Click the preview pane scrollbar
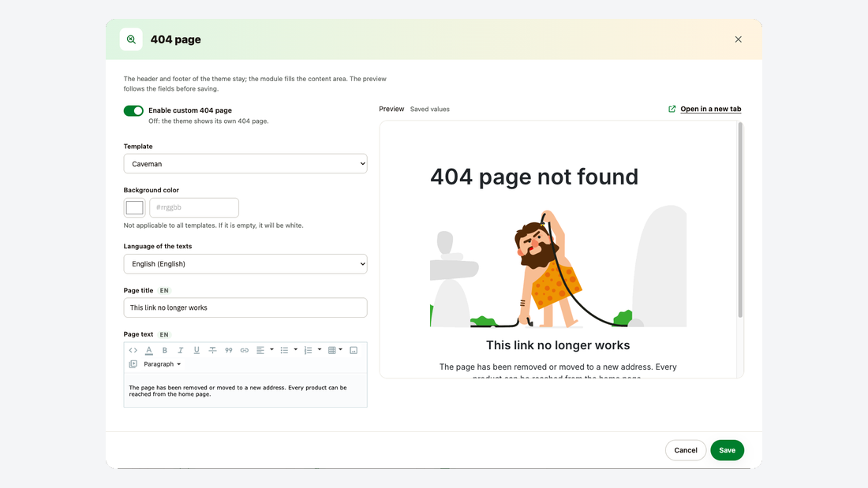This screenshot has width=868, height=488. [740, 220]
